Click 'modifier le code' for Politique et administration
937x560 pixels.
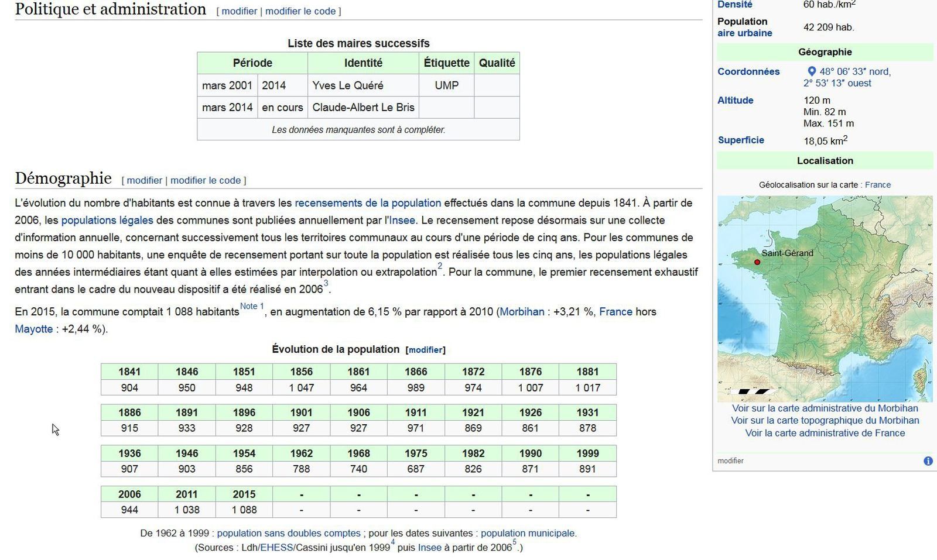(x=300, y=11)
